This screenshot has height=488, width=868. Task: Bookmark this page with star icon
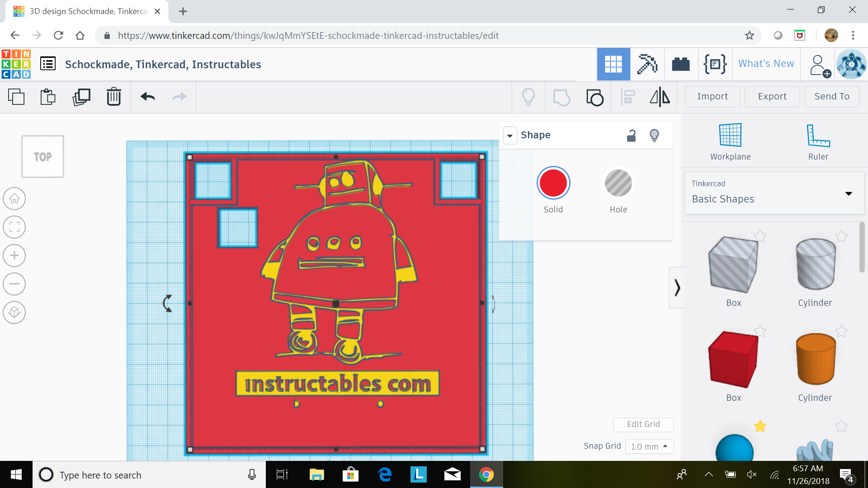point(750,35)
